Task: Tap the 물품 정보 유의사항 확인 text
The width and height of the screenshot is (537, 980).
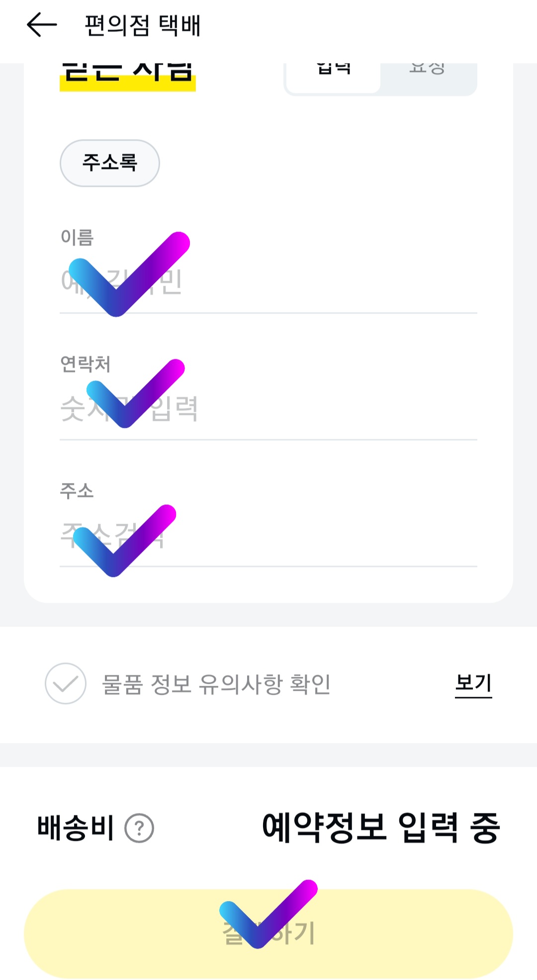Action: [x=216, y=684]
